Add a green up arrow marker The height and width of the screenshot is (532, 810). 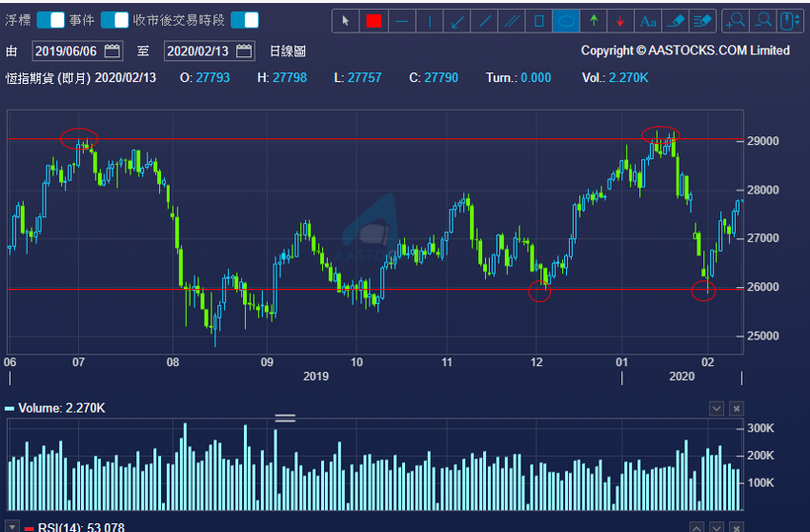coord(594,21)
